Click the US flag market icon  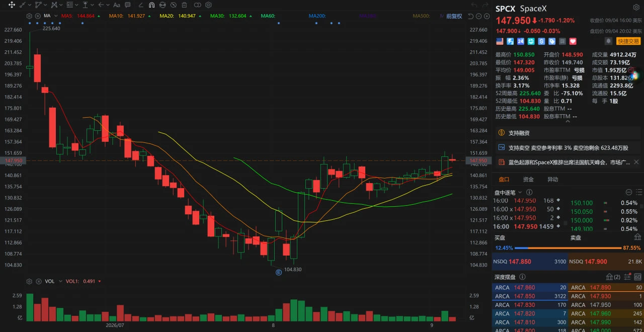500,41
